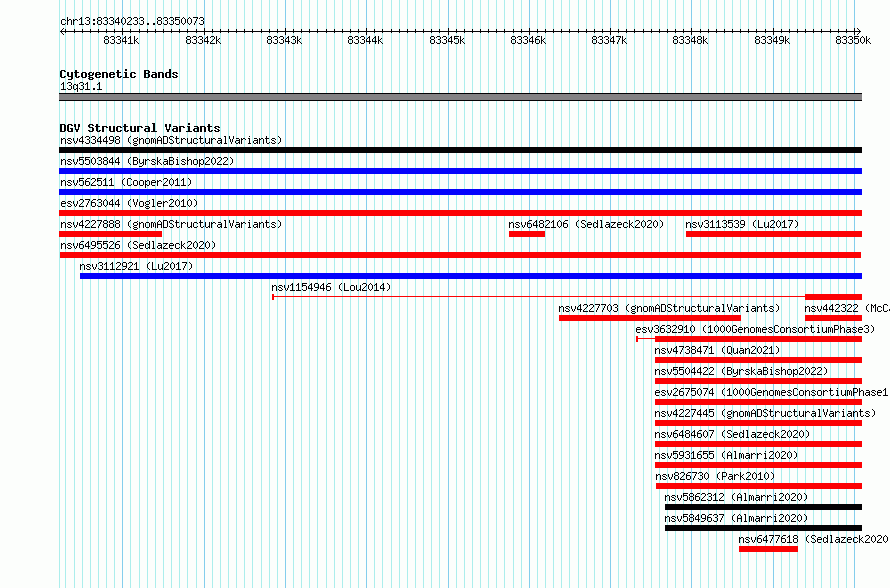
Task: Click the red bar under nsv6495526
Action: tap(460, 255)
